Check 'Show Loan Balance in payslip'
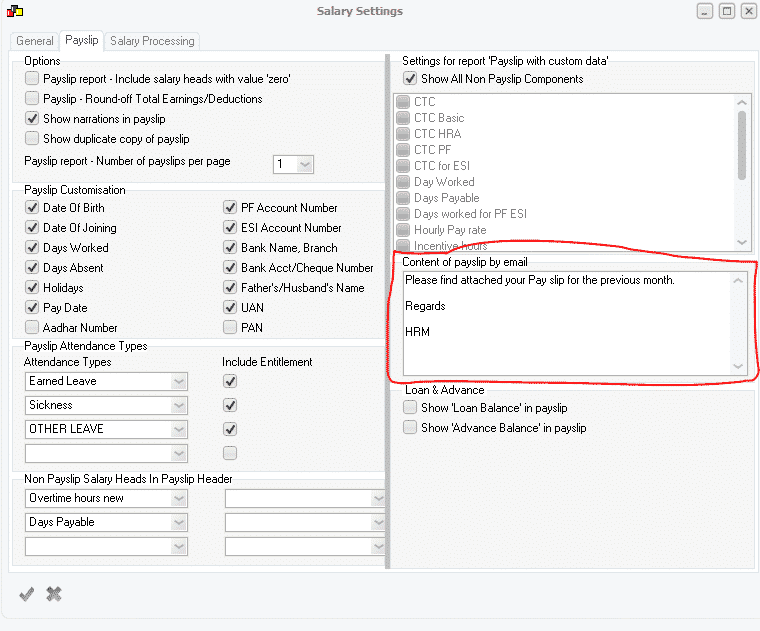Image resolution: width=760 pixels, height=631 pixels. [x=410, y=408]
